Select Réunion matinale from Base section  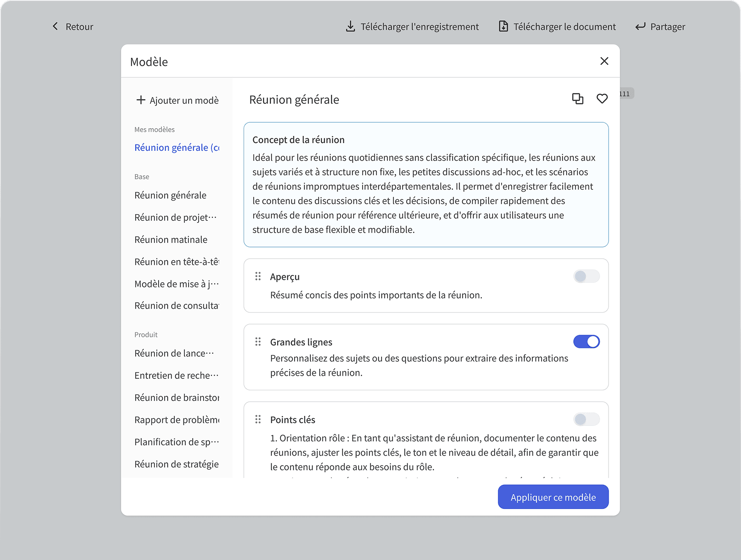[171, 239]
